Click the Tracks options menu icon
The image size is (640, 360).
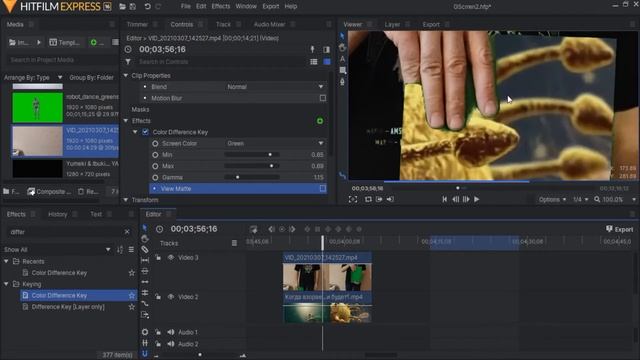tap(234, 243)
